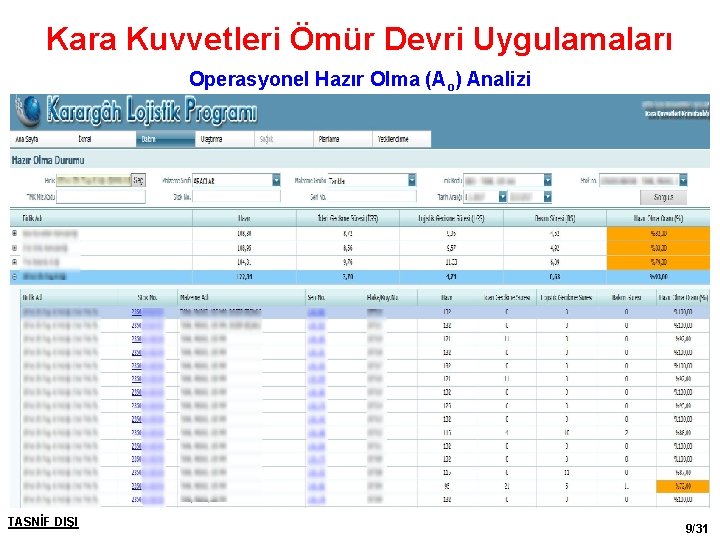The width and height of the screenshot is (720, 540).
Task: Click the globe logo of Karargâh Lojistik Programı
Action: (x=28, y=111)
